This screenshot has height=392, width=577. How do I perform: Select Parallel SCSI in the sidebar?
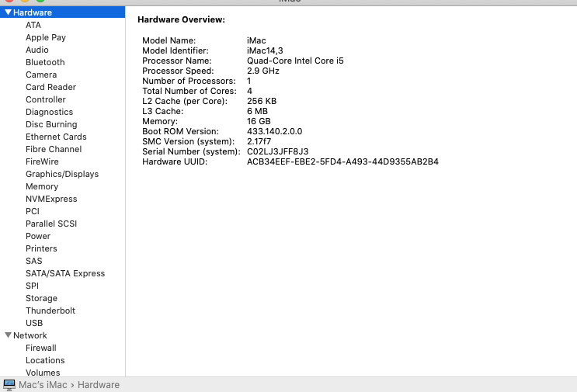click(51, 224)
